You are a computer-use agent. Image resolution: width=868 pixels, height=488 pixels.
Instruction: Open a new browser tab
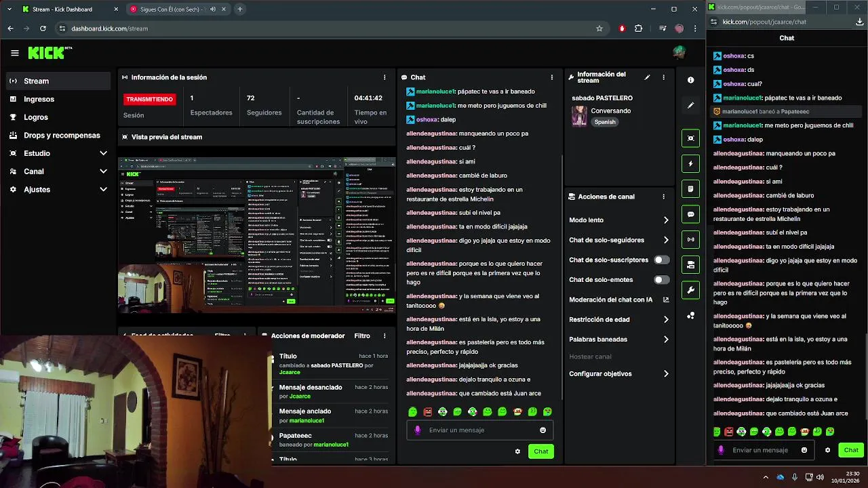(x=239, y=9)
